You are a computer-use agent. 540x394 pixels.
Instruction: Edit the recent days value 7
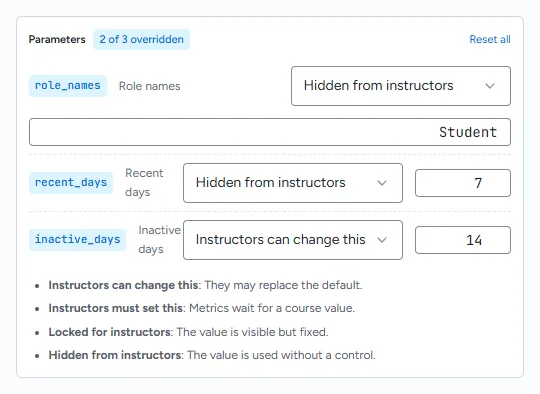click(x=463, y=183)
